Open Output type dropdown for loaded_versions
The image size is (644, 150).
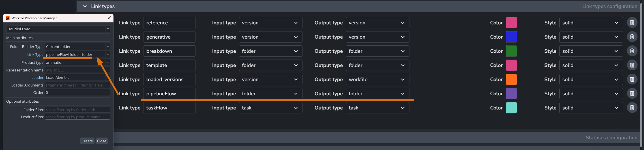[377, 79]
